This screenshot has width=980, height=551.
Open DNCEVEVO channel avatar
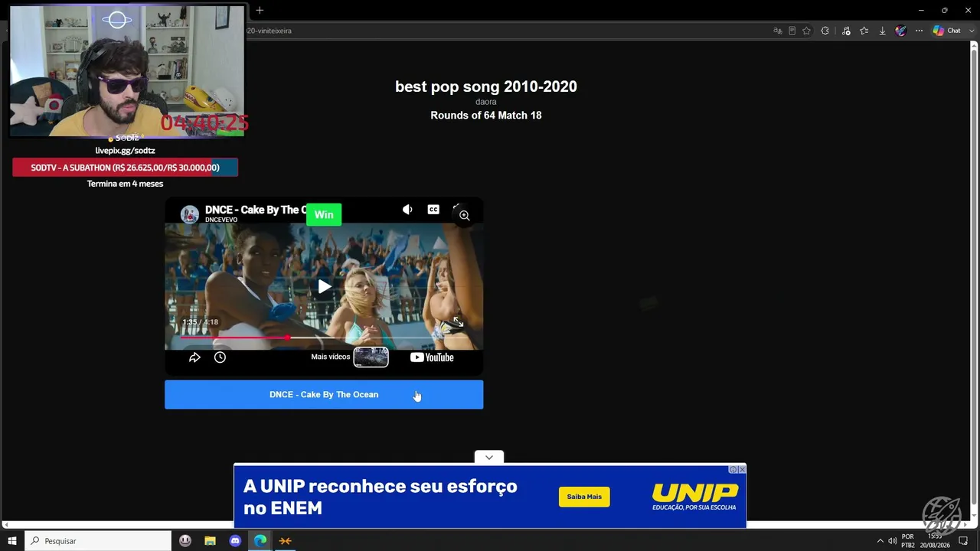[x=189, y=214]
